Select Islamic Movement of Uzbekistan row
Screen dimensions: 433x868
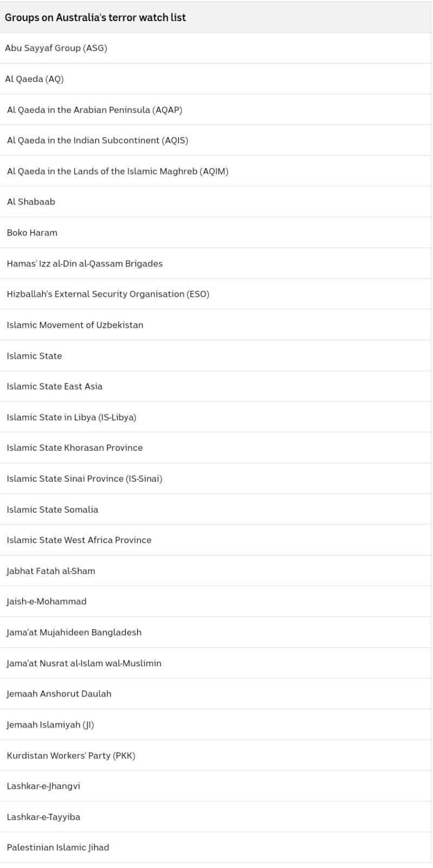click(x=216, y=325)
